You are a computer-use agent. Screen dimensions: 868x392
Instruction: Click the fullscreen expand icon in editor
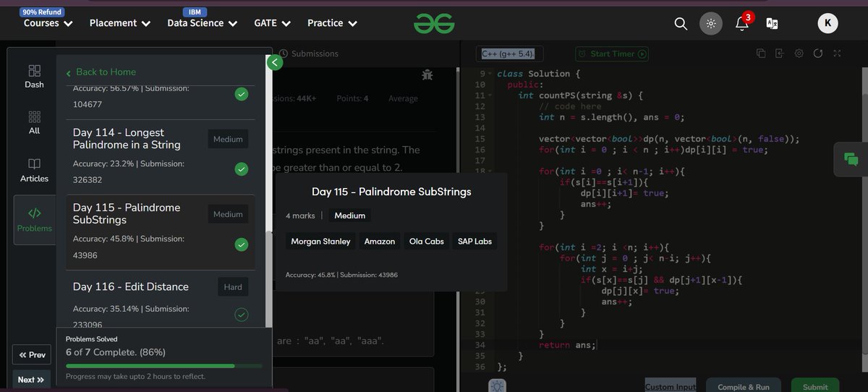point(837,54)
